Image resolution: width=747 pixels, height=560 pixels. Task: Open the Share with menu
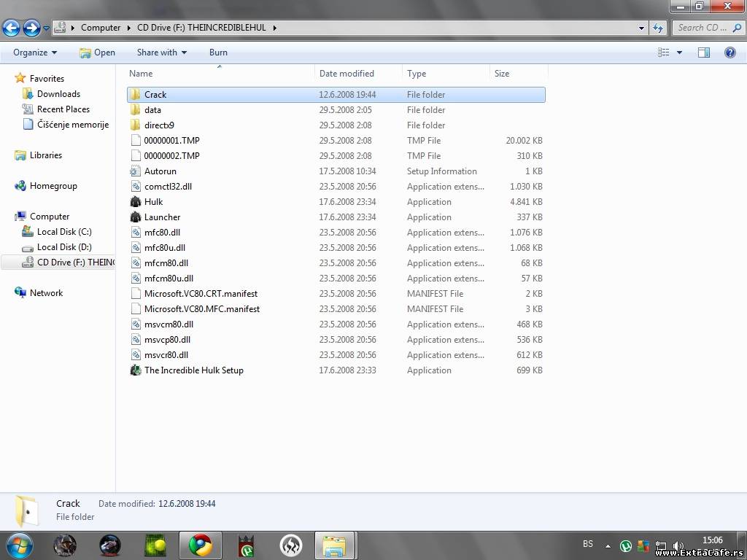tap(161, 52)
